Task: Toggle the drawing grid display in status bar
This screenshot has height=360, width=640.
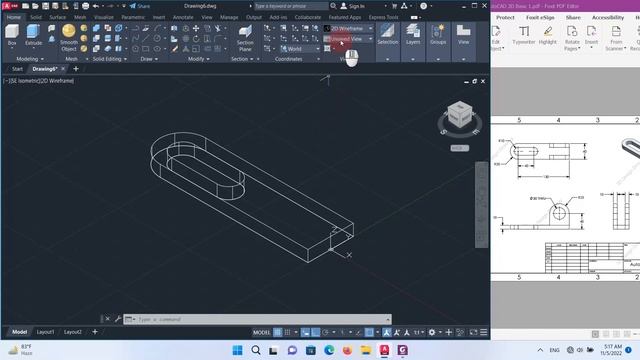Action: tap(277, 332)
